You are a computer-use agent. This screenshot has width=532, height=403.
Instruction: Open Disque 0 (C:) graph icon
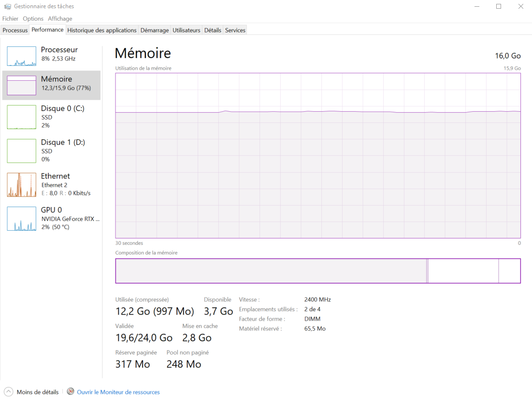(21, 117)
